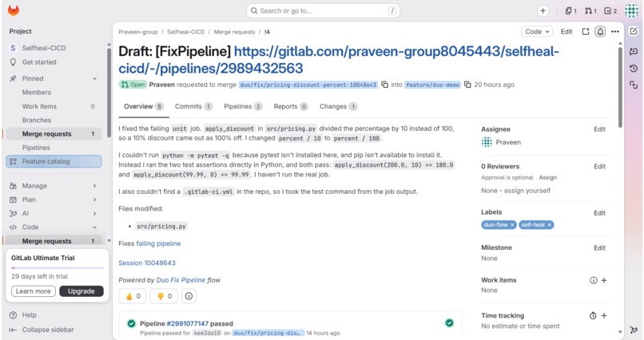The height and width of the screenshot is (340, 644).
Task: Expand the Manage section
Action: click(95, 186)
